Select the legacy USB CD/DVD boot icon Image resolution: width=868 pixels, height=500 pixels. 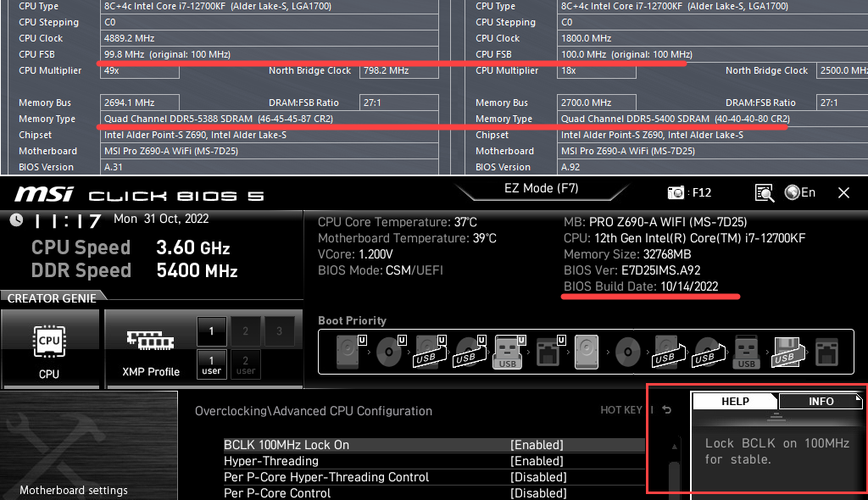point(708,351)
